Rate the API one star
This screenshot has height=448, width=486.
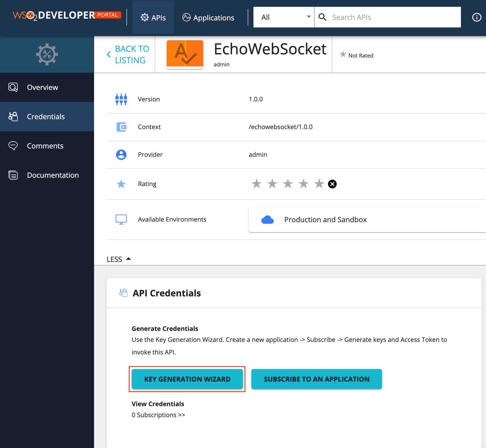[257, 183]
